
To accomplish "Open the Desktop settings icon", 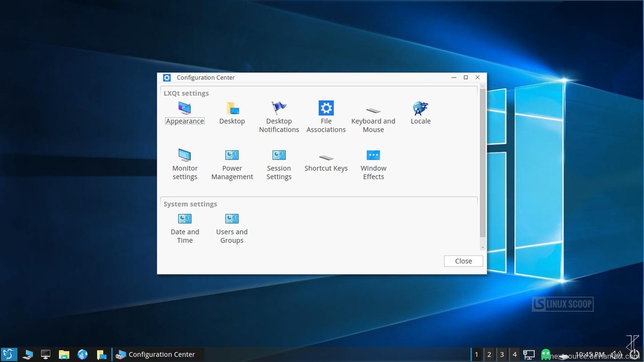I will (232, 113).
